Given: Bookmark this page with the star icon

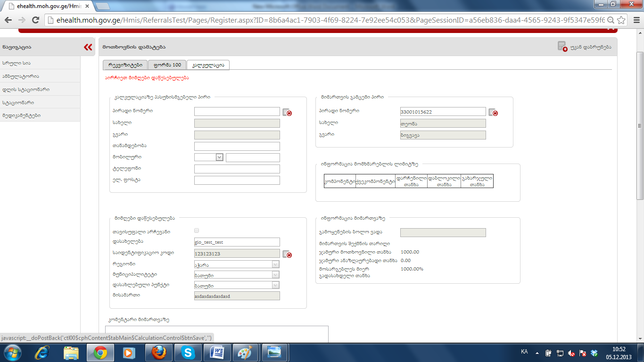Looking at the screenshot, I should pyautogui.click(x=621, y=20).
